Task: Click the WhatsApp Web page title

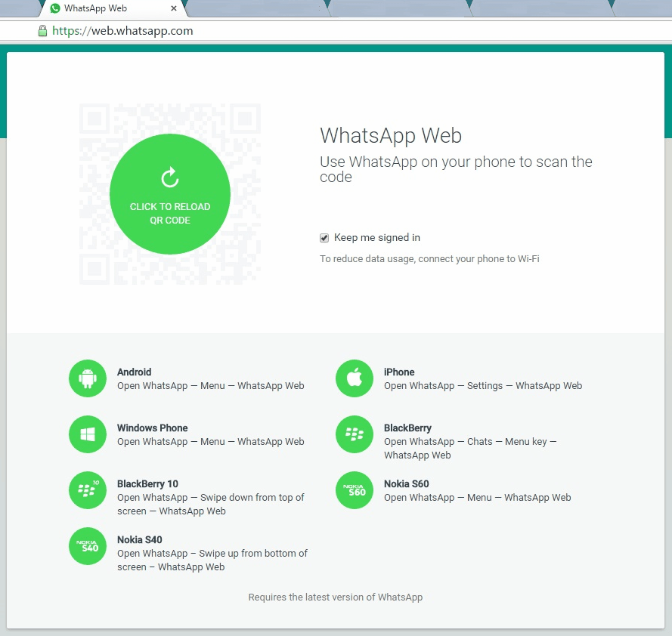Action: point(391,135)
